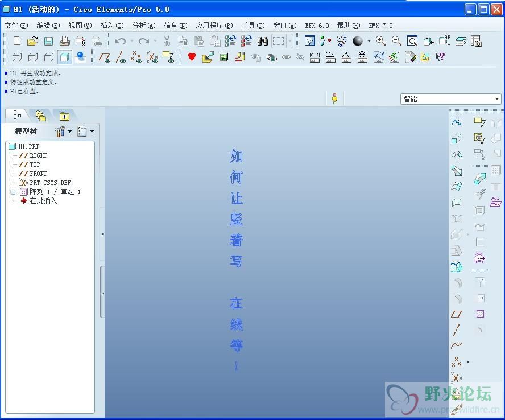This screenshot has height=420, width=505.
Task: Redo the last action
Action: tap(144, 41)
